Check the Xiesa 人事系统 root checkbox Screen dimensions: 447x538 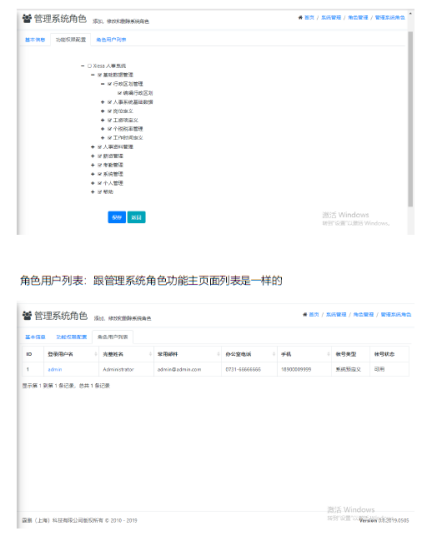(x=90, y=66)
